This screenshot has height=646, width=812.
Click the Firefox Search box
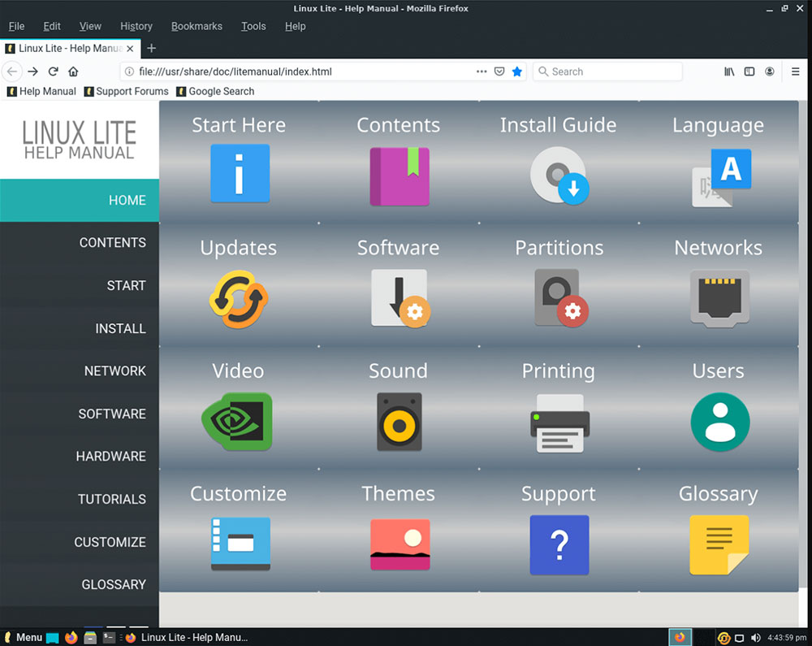click(x=607, y=72)
